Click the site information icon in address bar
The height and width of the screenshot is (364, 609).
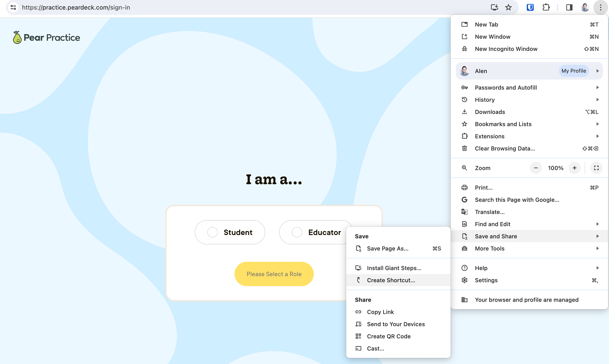pos(13,7)
